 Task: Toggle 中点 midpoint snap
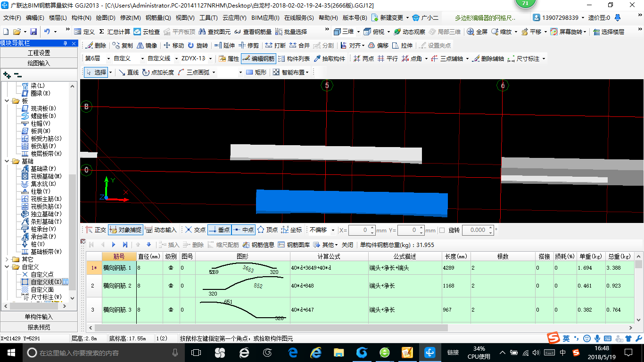(243, 230)
